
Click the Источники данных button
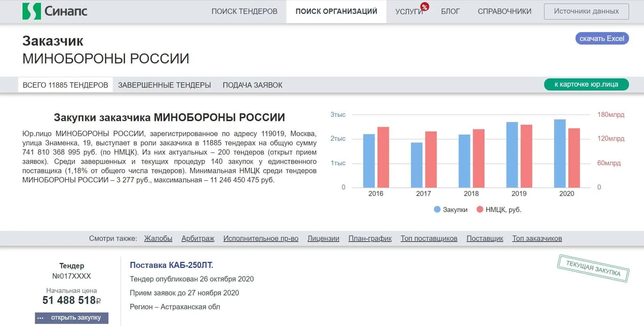[x=586, y=11]
